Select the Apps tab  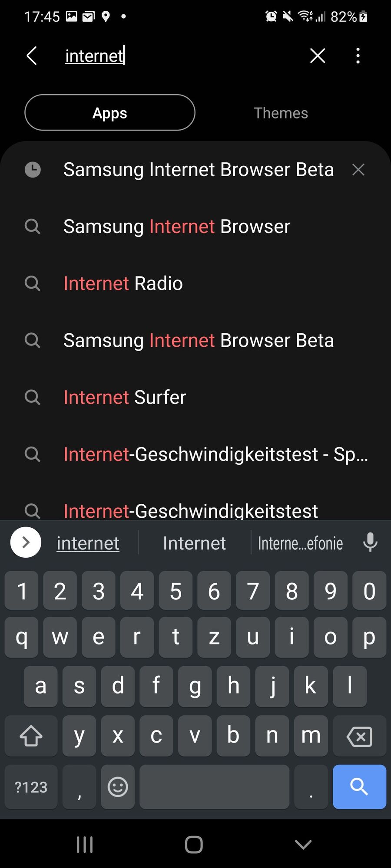(x=110, y=113)
